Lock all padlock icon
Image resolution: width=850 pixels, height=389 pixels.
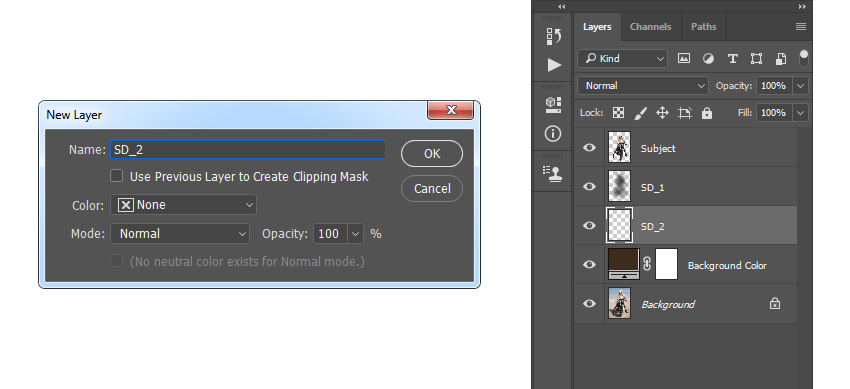pyautogui.click(x=706, y=113)
